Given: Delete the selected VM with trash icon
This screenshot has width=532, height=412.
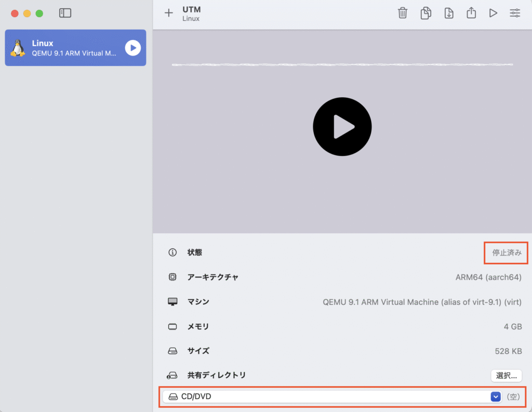Looking at the screenshot, I should 403,13.
